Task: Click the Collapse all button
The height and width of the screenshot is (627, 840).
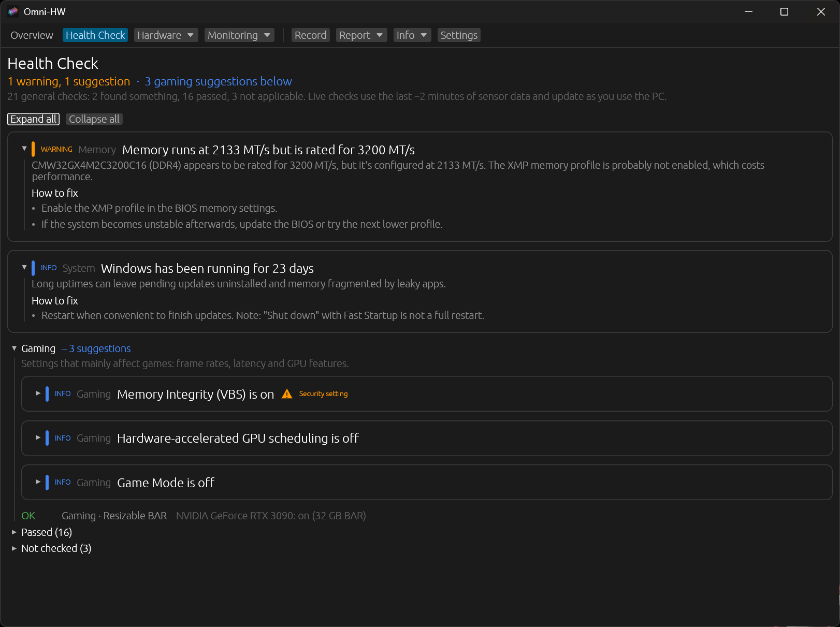Action: (x=94, y=119)
